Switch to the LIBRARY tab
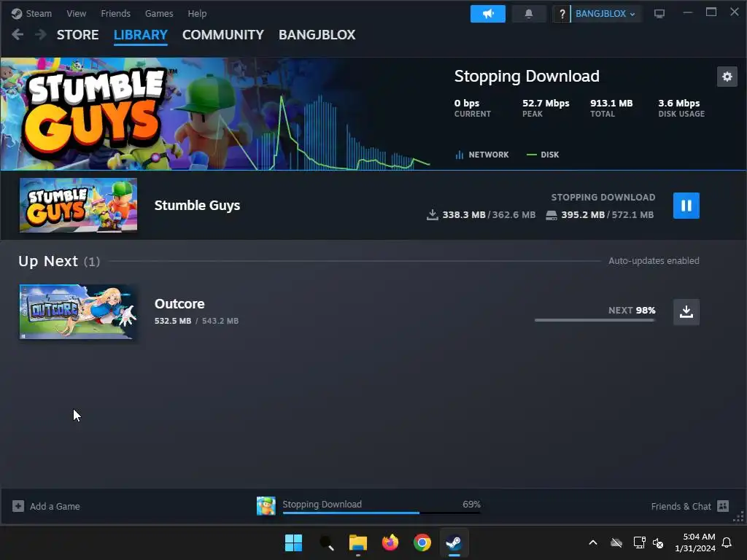 [141, 35]
